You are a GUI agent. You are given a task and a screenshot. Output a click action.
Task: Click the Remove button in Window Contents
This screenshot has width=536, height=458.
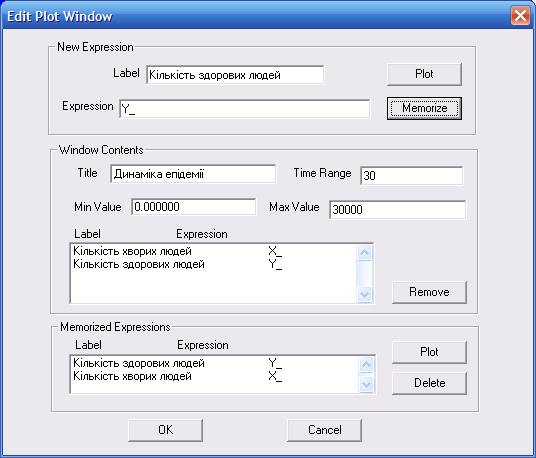coord(429,292)
